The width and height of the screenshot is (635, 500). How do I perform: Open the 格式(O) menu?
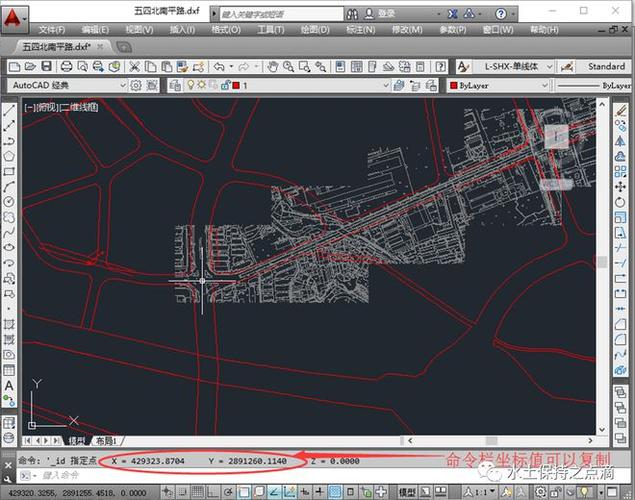pos(226,30)
